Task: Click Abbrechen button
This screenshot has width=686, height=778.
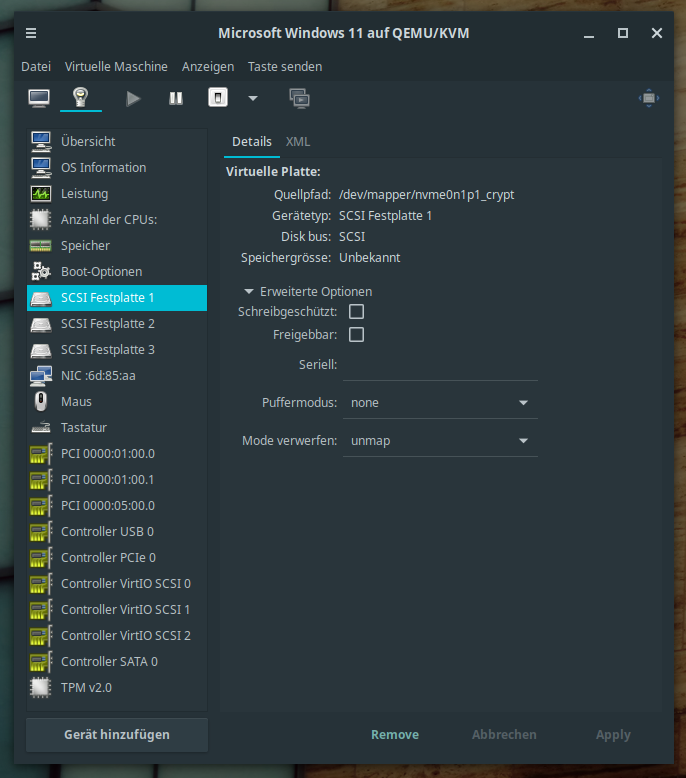Action: pos(504,734)
